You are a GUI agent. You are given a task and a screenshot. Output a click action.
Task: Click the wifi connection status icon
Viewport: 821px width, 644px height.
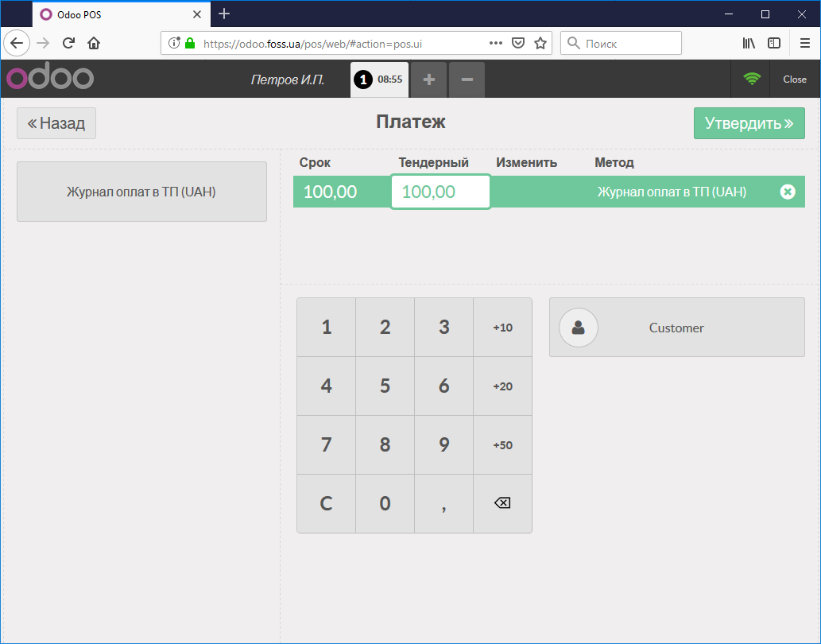pyautogui.click(x=751, y=79)
